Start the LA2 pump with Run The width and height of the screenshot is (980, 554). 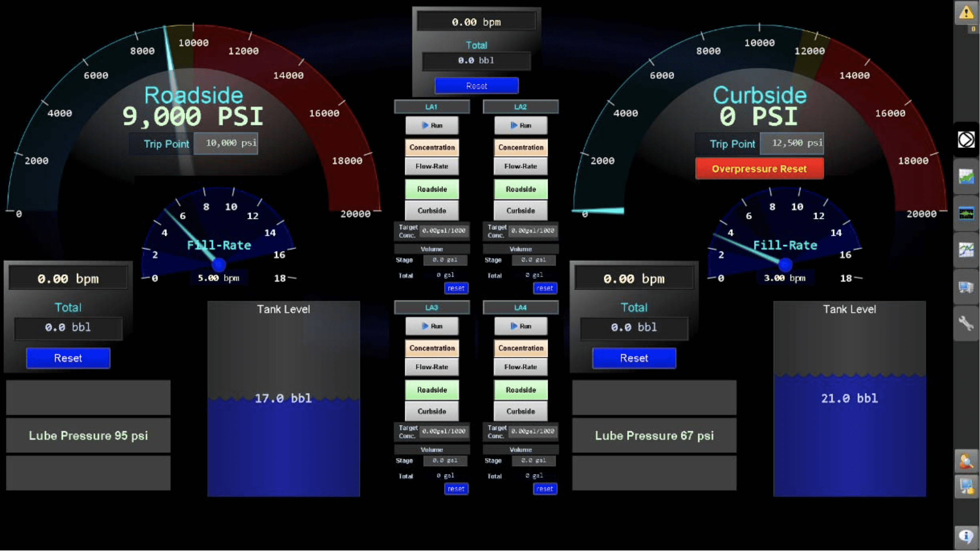point(521,126)
